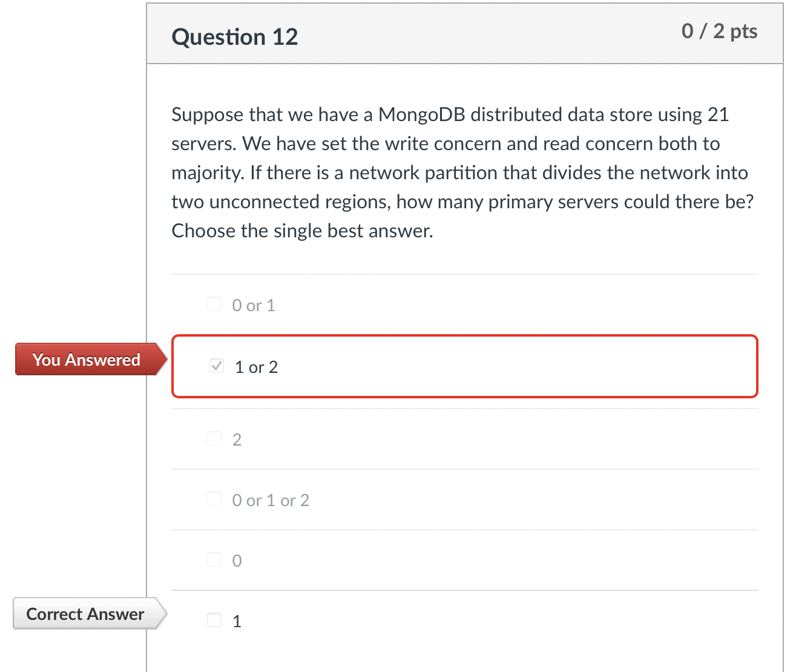This screenshot has height=672, width=793.
Task: Check the '0 or 1 or 2' option
Action: click(x=214, y=499)
